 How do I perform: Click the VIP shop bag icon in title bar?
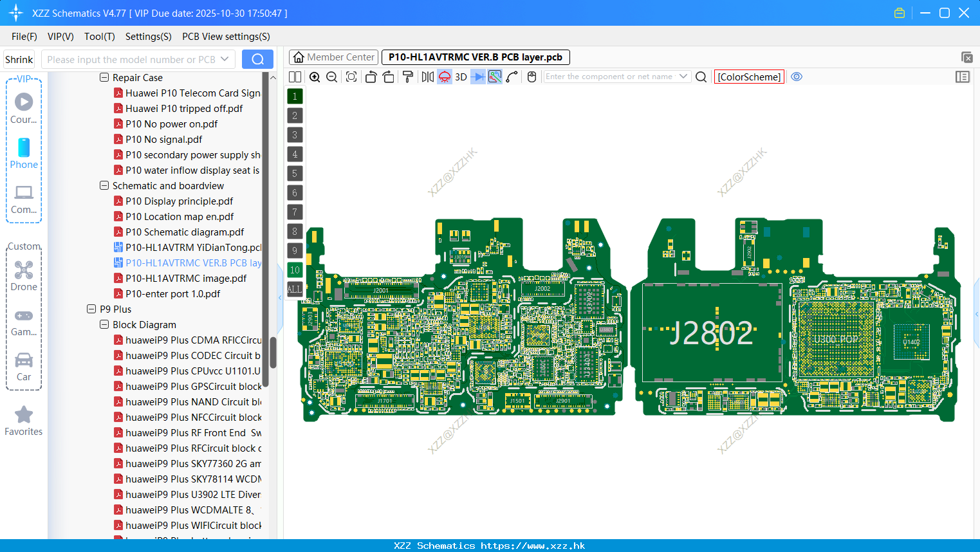900,13
